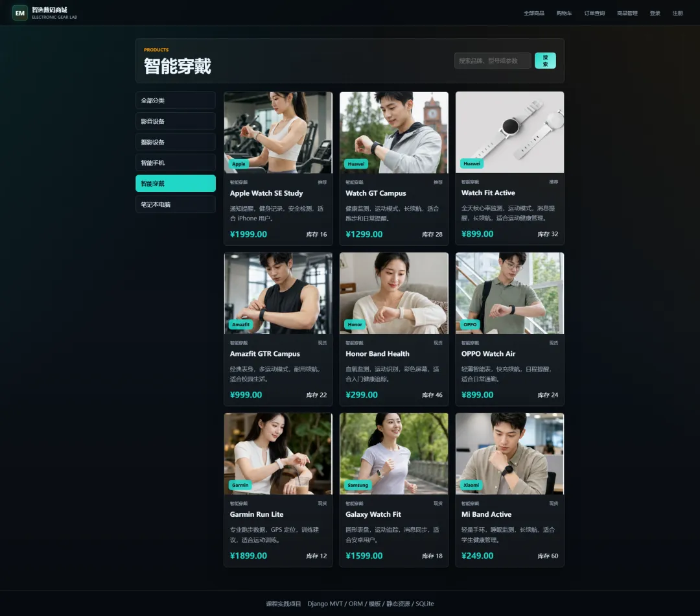Open the Watch GT Campus product image

(394, 133)
